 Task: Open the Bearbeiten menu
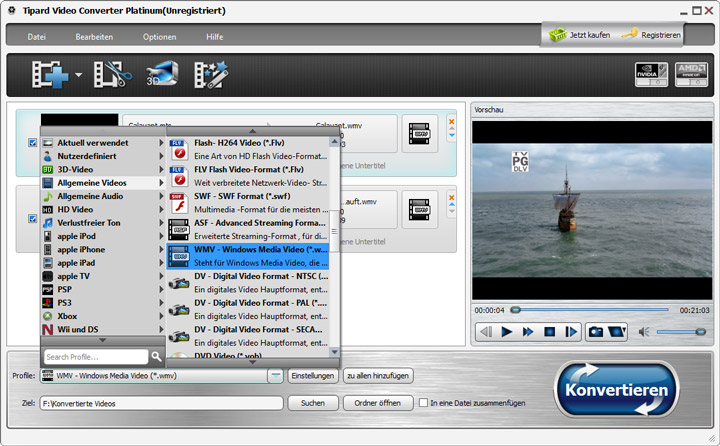click(x=94, y=37)
